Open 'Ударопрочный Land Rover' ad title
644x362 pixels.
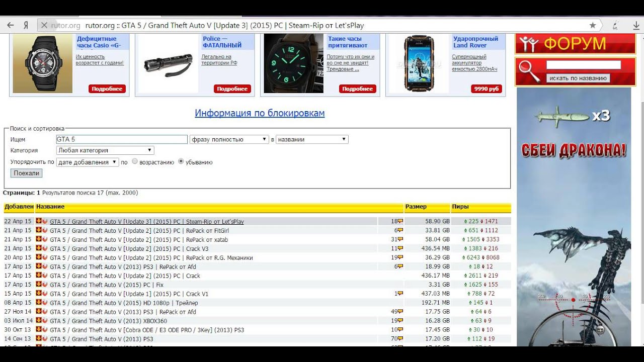[475, 42]
